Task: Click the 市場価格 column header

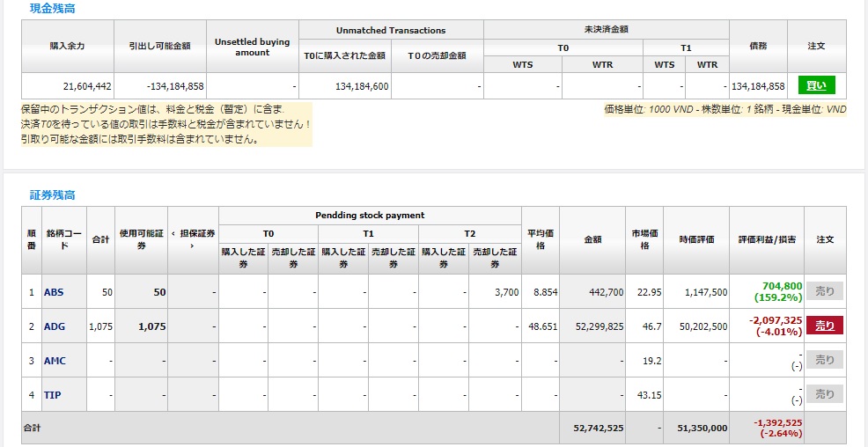Action: click(644, 239)
